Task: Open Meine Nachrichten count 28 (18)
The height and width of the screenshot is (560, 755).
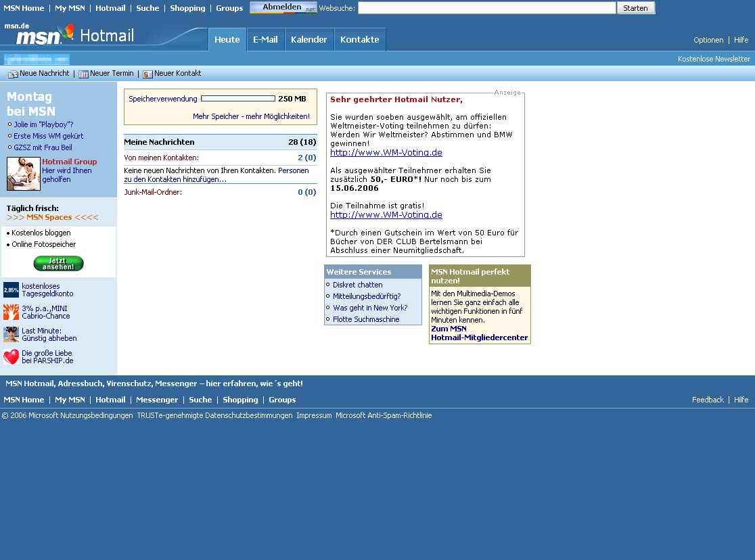Action: (302, 142)
